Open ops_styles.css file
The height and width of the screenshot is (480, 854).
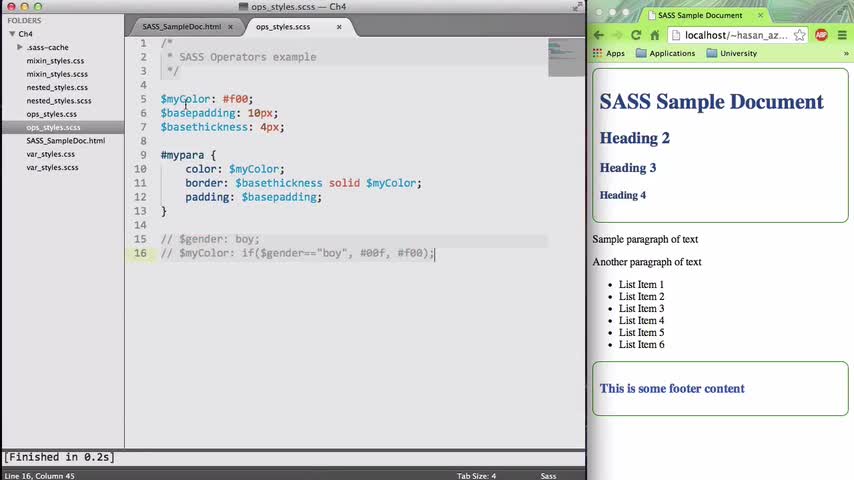tap(51, 114)
